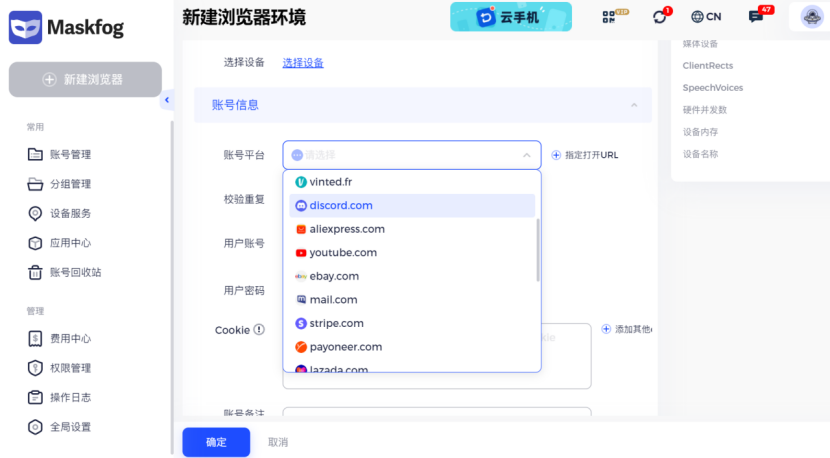Image resolution: width=830 pixels, height=458 pixels.
Task: Jump to ClientRects in right panel
Action: pyautogui.click(x=708, y=66)
